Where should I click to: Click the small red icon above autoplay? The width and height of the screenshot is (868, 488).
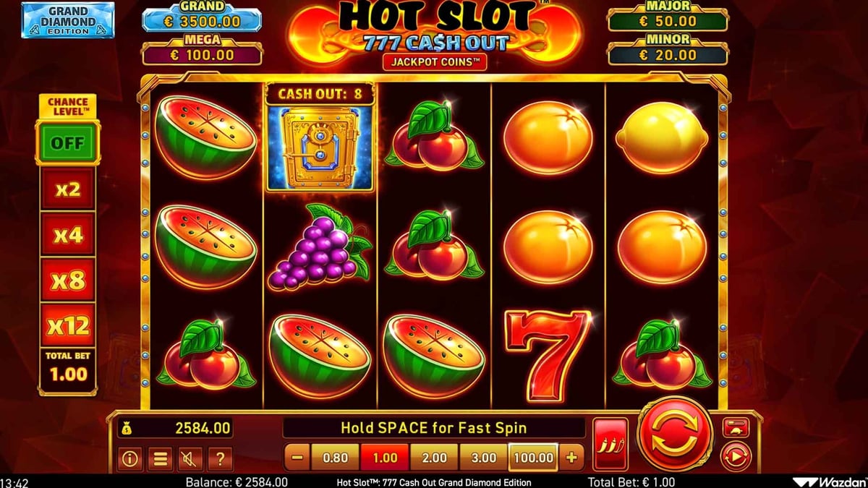(736, 427)
